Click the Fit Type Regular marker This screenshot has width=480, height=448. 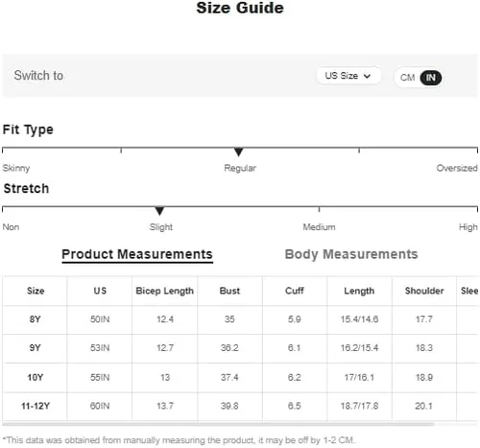[x=238, y=152]
